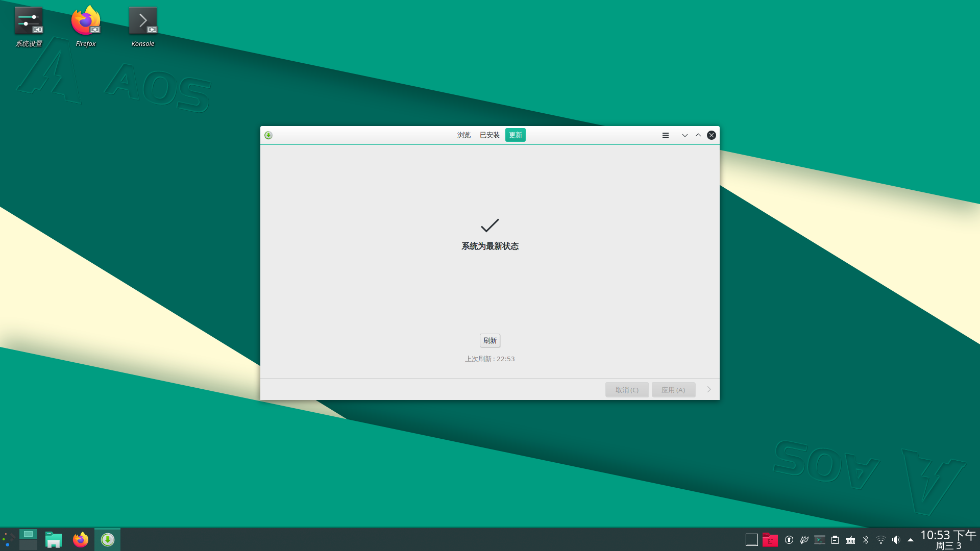This screenshot has height=551, width=980.
Task: Click the Discover app icon in titlebar
Action: tap(268, 135)
